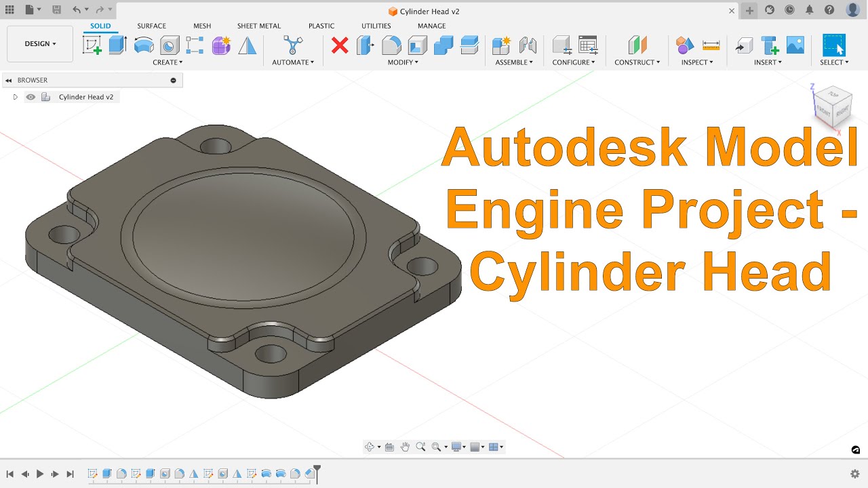Image resolution: width=868 pixels, height=488 pixels.
Task: Activate the Pan hand tool
Action: (x=405, y=447)
